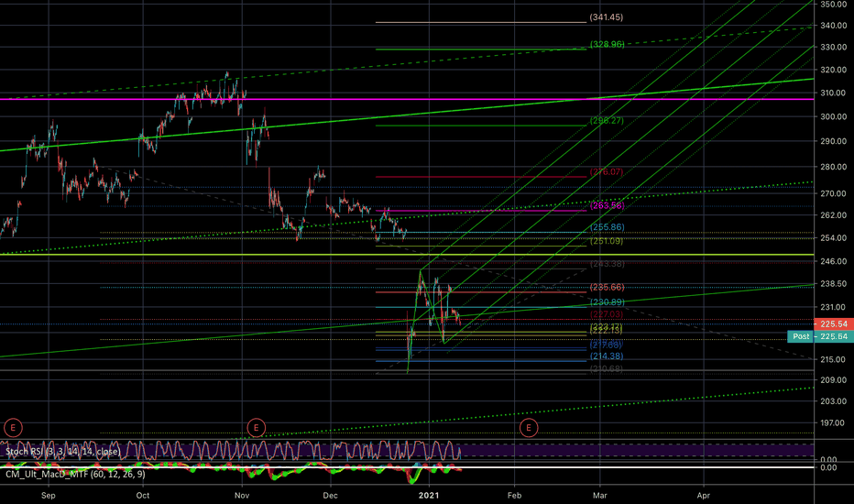The image size is (854, 504).
Task: Click 209.00 on the price scale
Action: click(x=833, y=379)
